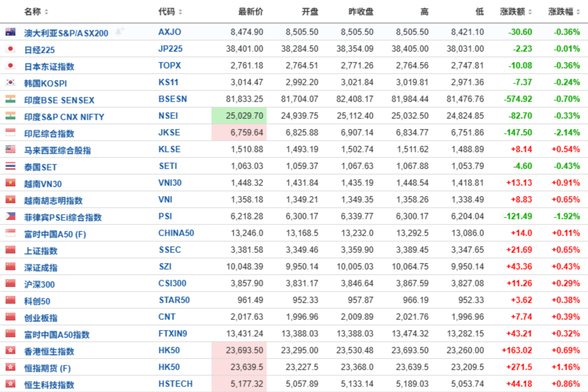The image size is (588, 392).
Task: Click the 开盘 column header
Action: click(x=310, y=12)
